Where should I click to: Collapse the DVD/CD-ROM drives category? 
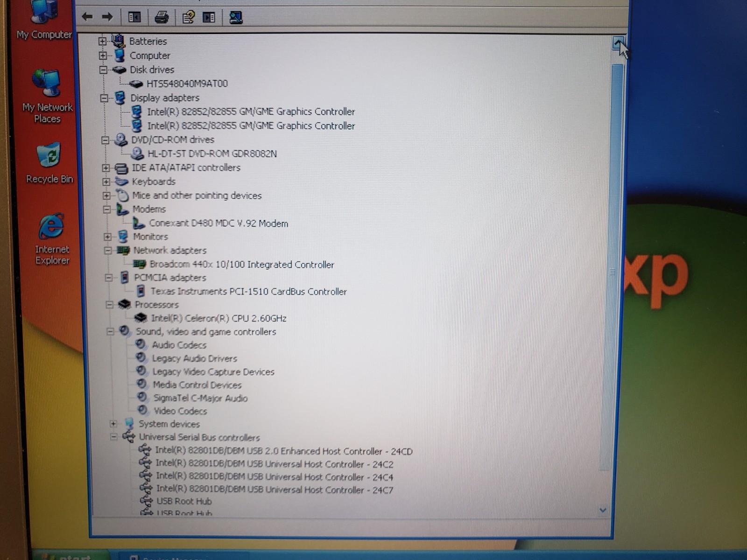point(105,140)
